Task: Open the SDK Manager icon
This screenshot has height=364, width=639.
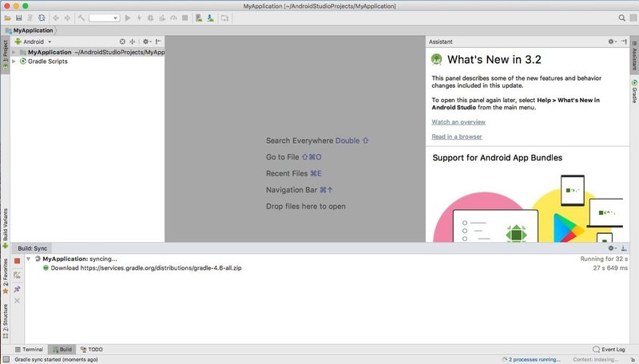Action: 210,18
